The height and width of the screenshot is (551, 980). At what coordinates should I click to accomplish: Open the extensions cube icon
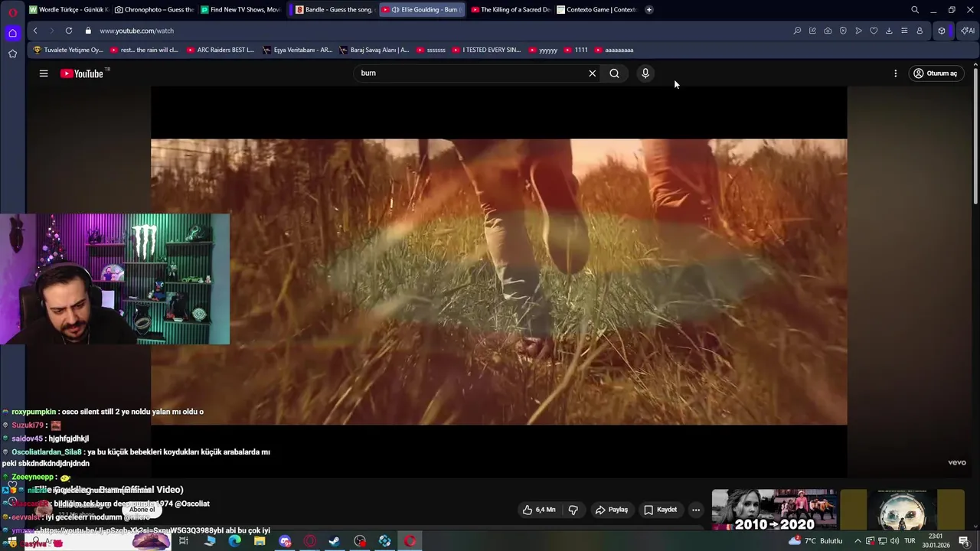click(x=942, y=31)
